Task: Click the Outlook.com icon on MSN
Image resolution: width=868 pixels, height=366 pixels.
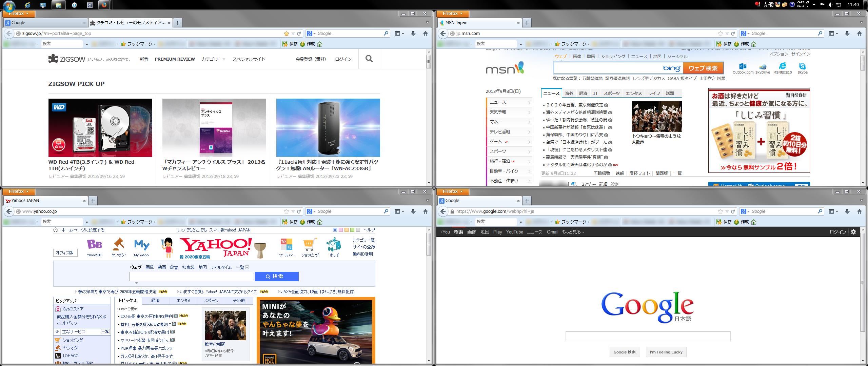Action: pos(743,66)
